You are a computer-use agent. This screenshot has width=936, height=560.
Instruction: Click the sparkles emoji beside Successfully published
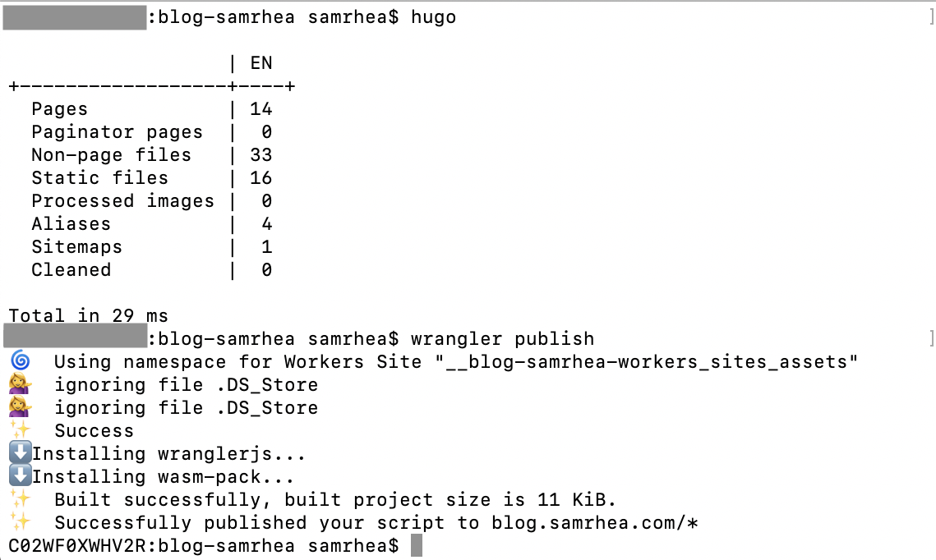click(x=21, y=522)
